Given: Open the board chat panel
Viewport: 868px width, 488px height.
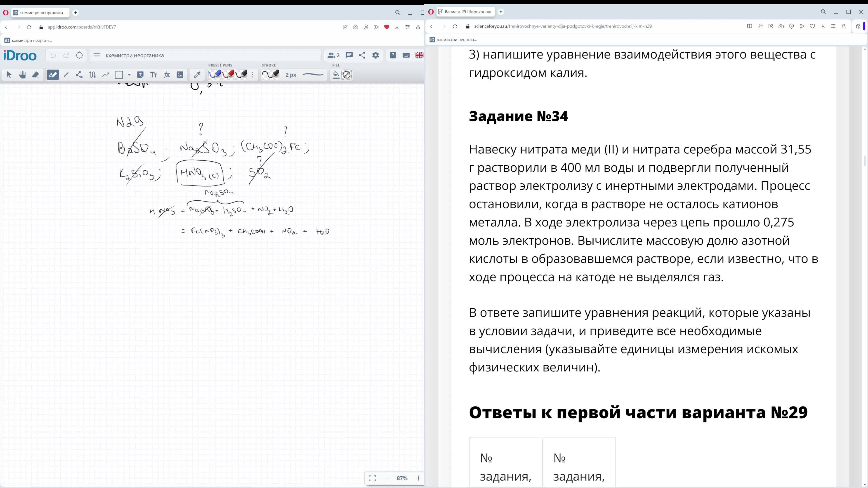Looking at the screenshot, I should [x=349, y=55].
